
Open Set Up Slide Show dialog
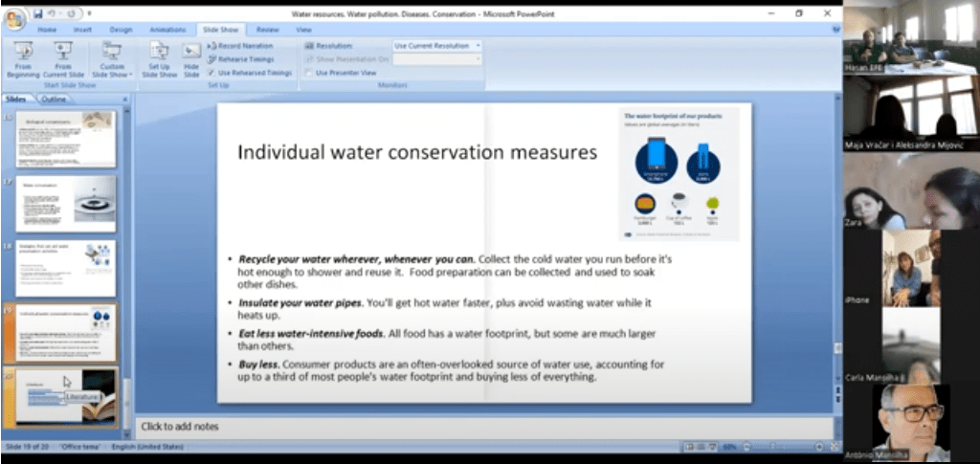160,59
